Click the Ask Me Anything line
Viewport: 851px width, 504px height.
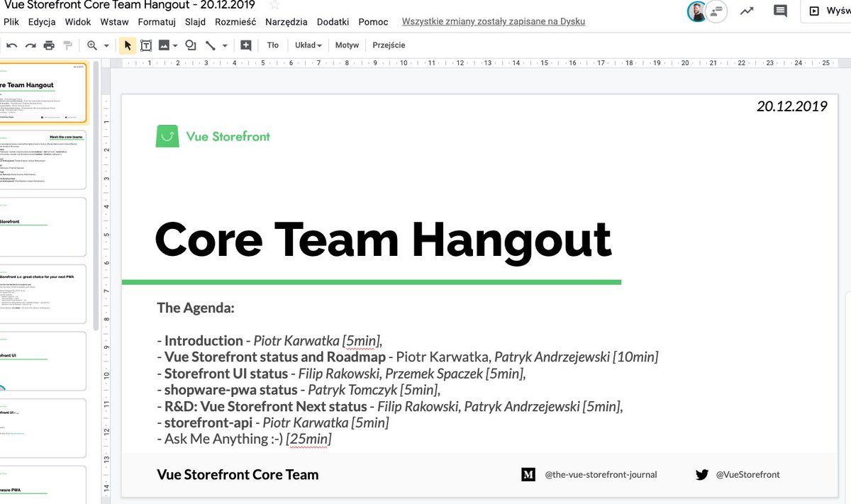point(245,439)
